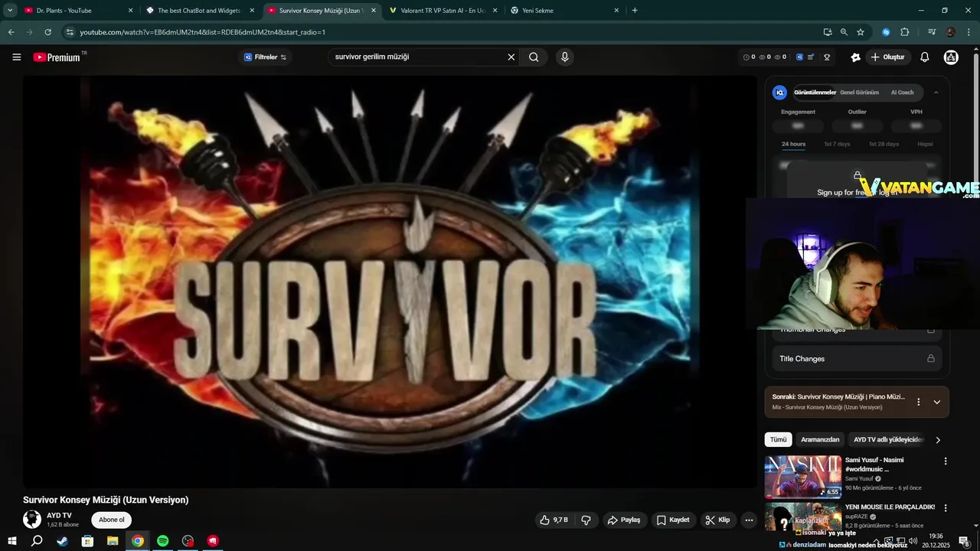Click the VidIQ trophy icon
Viewport: 980px width, 551px height.
tap(827, 57)
